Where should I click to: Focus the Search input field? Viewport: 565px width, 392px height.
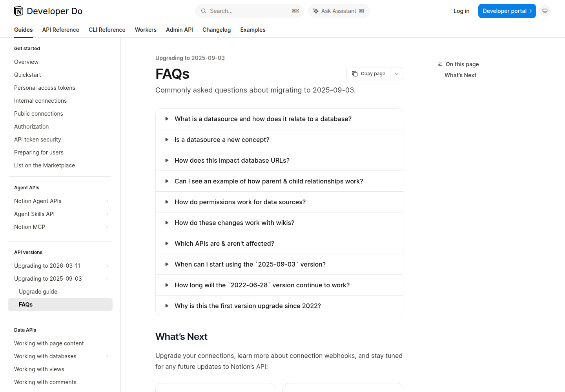(250, 11)
